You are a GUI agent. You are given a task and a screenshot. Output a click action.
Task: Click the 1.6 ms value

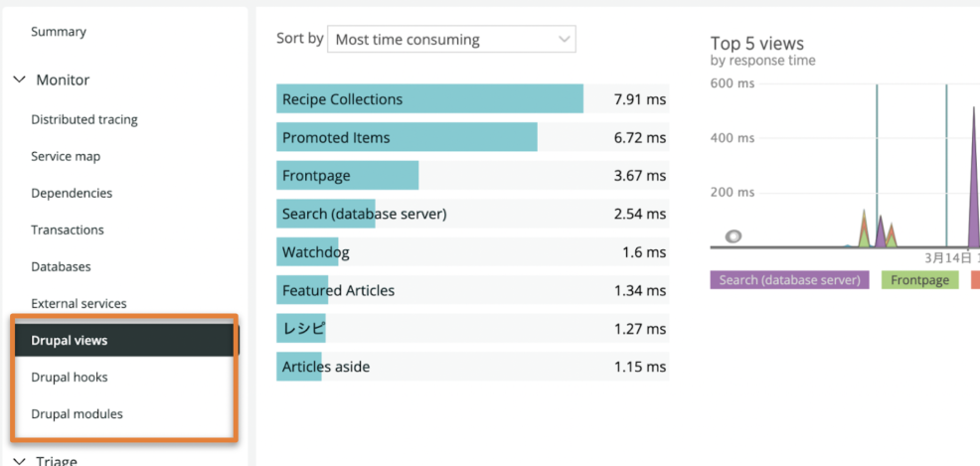pos(644,253)
